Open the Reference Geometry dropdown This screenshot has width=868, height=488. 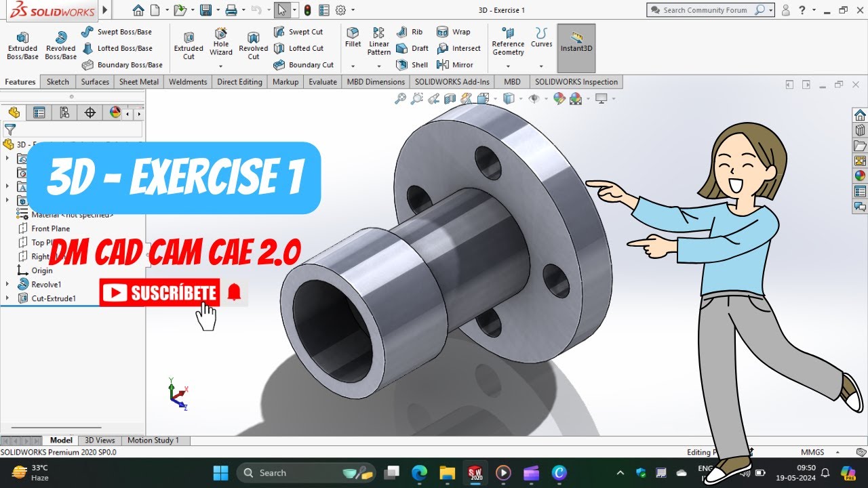tap(508, 66)
